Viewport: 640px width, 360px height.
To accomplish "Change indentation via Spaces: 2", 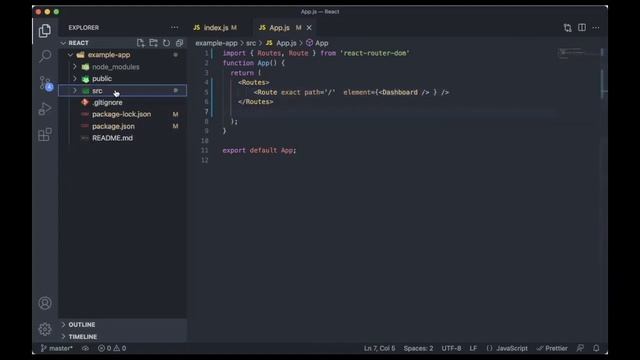I will [x=418, y=348].
